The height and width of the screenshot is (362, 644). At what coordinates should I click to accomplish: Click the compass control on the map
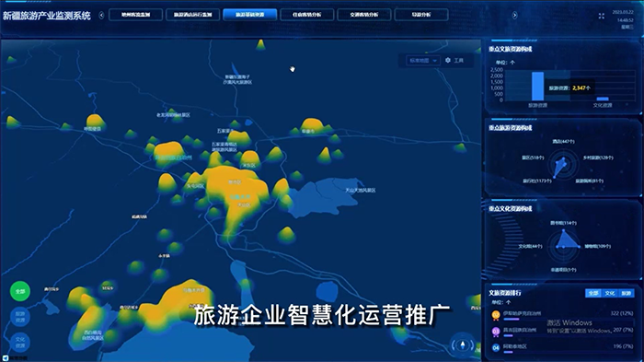463,344
